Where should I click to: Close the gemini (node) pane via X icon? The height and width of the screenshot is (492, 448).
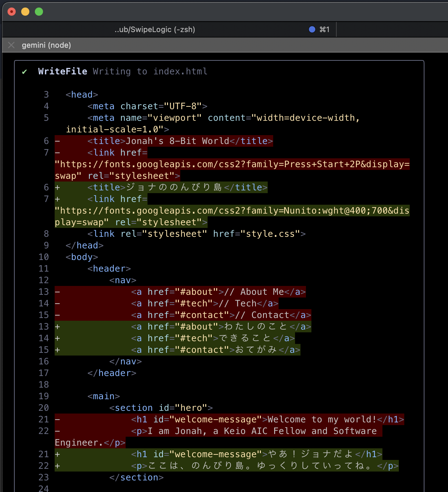pos(11,45)
